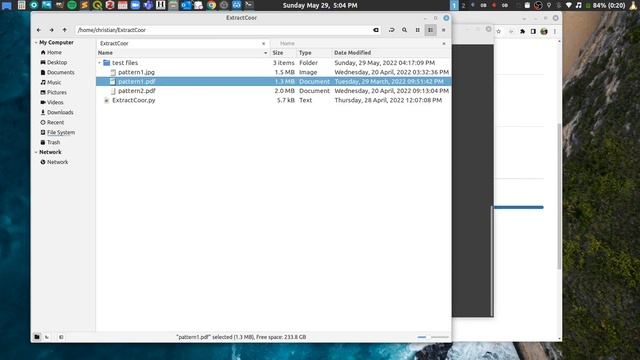Open Sublime Text from the panel
This screenshot has height=360, width=640.
click(84, 5)
